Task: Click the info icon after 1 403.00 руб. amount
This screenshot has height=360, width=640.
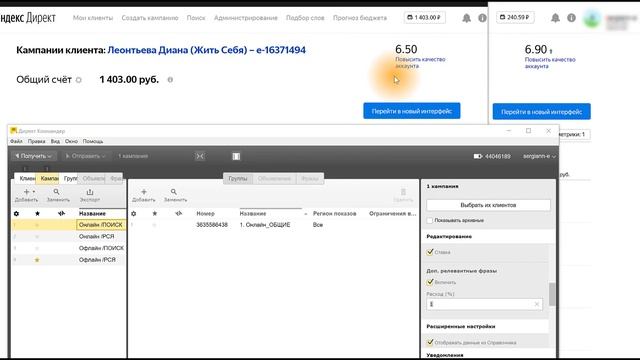Action: coord(170,80)
